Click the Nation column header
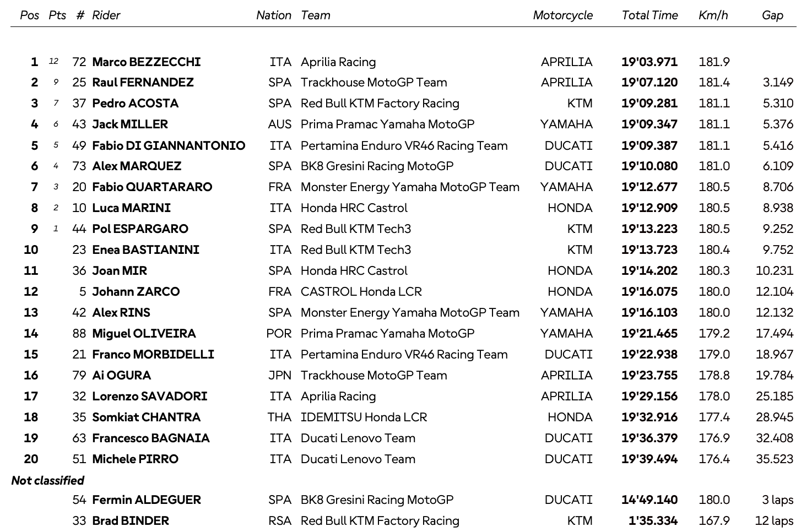 tap(273, 15)
